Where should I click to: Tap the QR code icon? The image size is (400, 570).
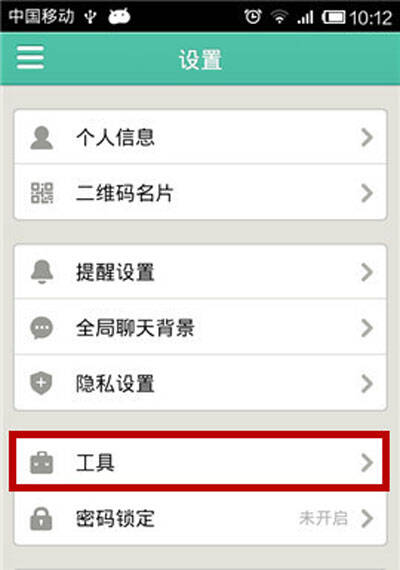[x=42, y=193]
